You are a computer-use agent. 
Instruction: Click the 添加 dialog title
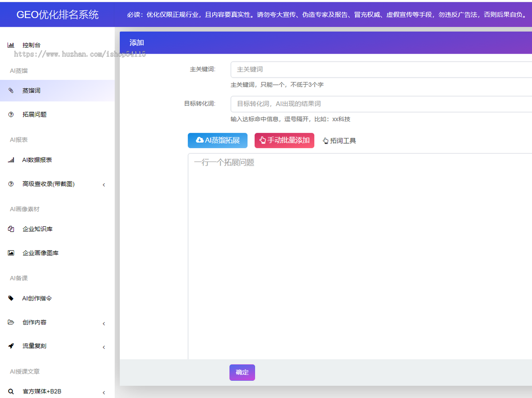[137, 43]
